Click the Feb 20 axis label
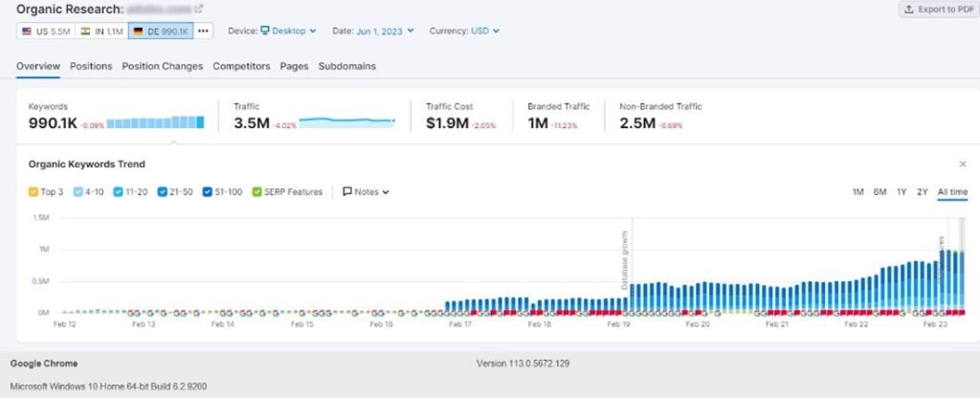The height and width of the screenshot is (398, 980). (x=698, y=324)
